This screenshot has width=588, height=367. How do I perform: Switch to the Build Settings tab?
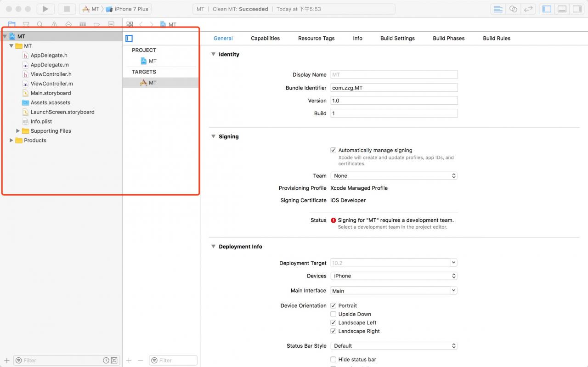pos(397,38)
